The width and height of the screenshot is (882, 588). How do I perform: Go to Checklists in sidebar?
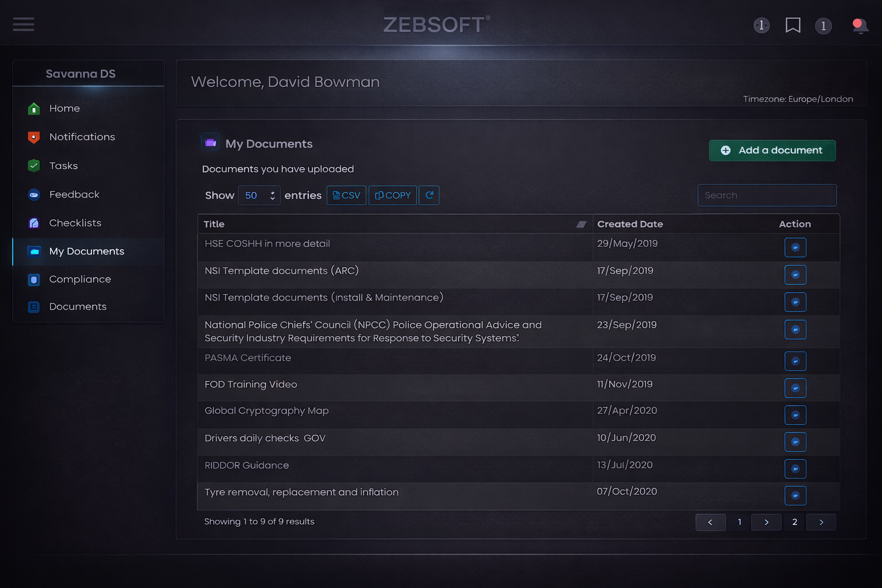click(x=75, y=223)
